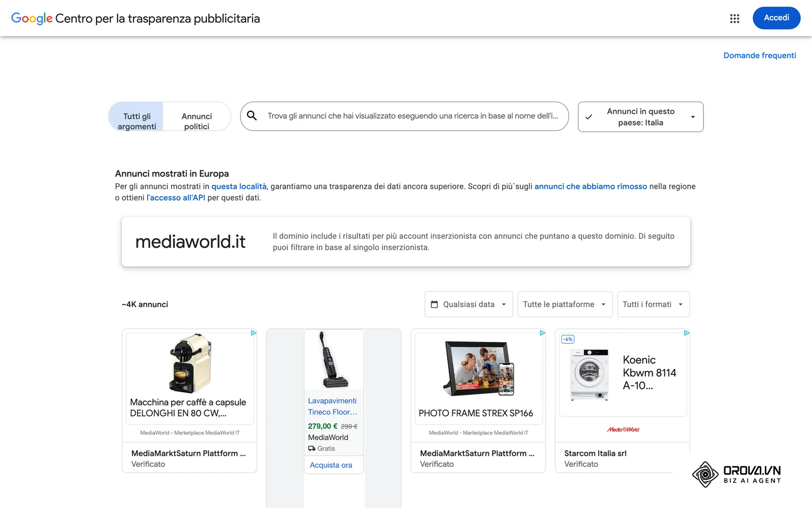
Task: Open the Koenic washing machine image
Action: coord(589,375)
